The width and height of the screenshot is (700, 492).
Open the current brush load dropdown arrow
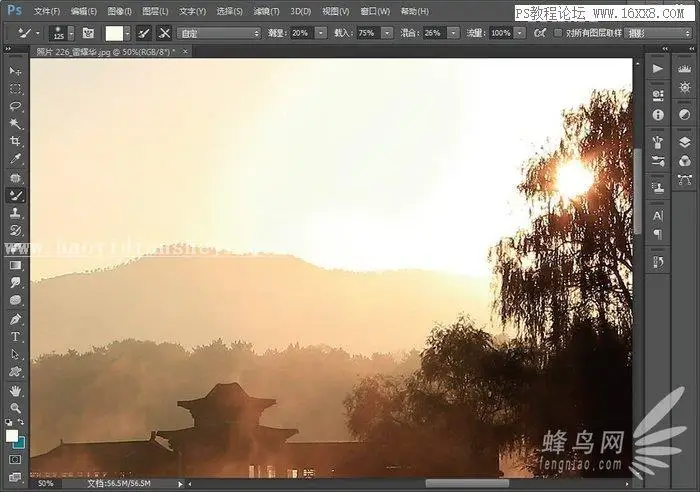[128, 33]
